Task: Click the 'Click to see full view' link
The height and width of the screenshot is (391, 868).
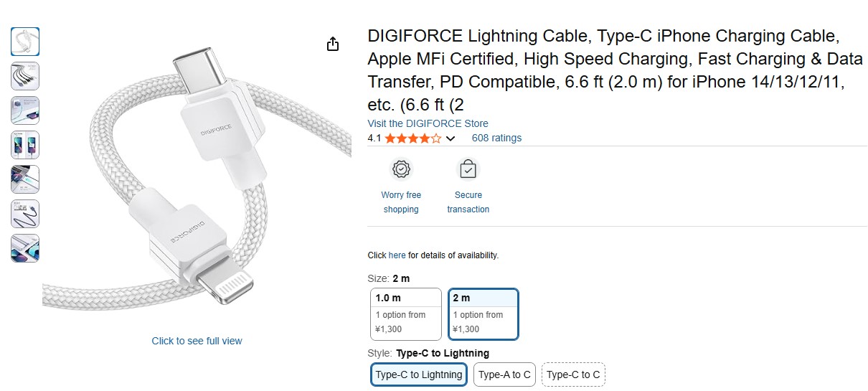Action: pos(197,341)
